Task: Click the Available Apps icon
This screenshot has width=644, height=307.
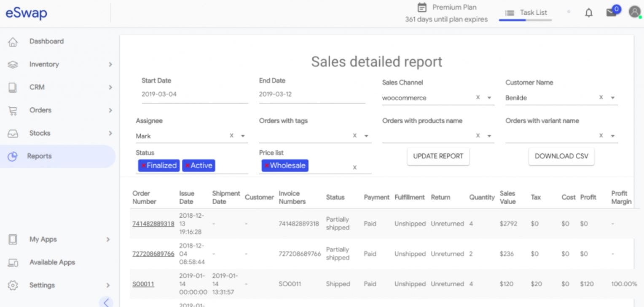Action: tap(13, 263)
